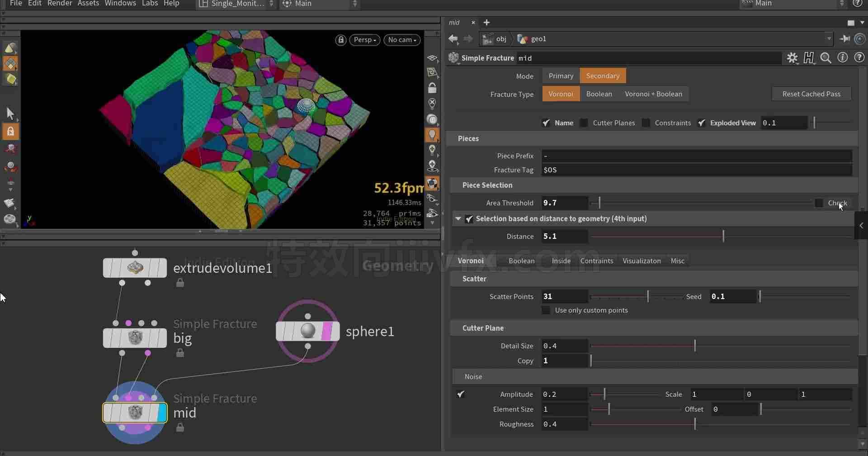Click Reset Cached Pass button
This screenshot has width=868, height=456.
811,94
